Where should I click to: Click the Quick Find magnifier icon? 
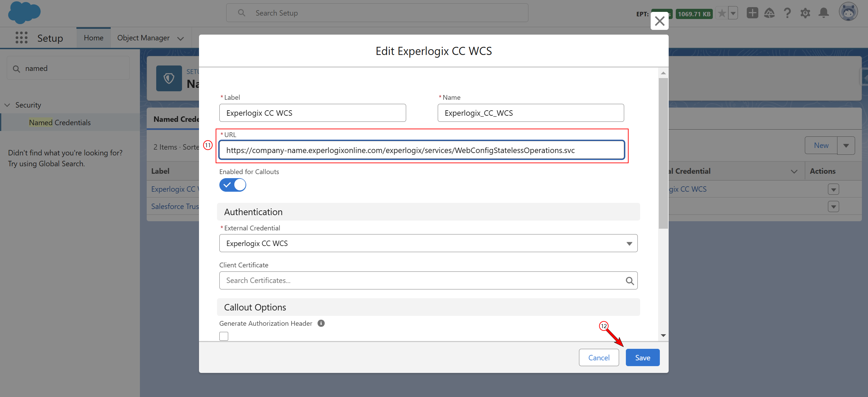click(x=16, y=69)
